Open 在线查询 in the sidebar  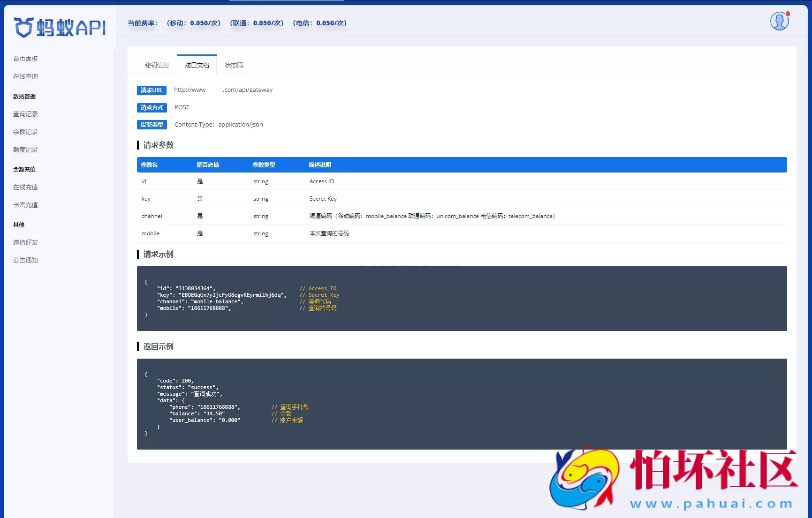[25, 76]
